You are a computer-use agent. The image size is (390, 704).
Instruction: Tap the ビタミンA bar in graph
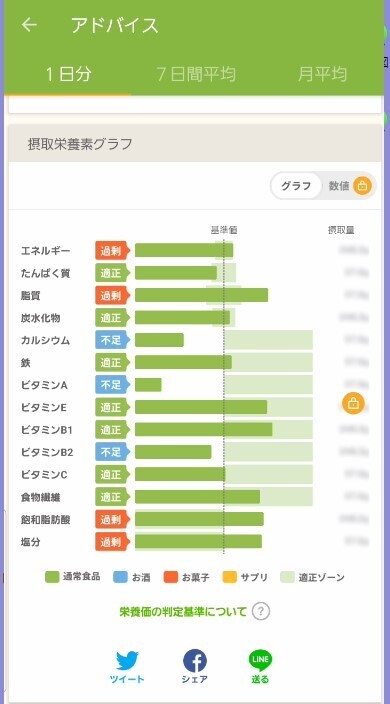[x=148, y=385]
